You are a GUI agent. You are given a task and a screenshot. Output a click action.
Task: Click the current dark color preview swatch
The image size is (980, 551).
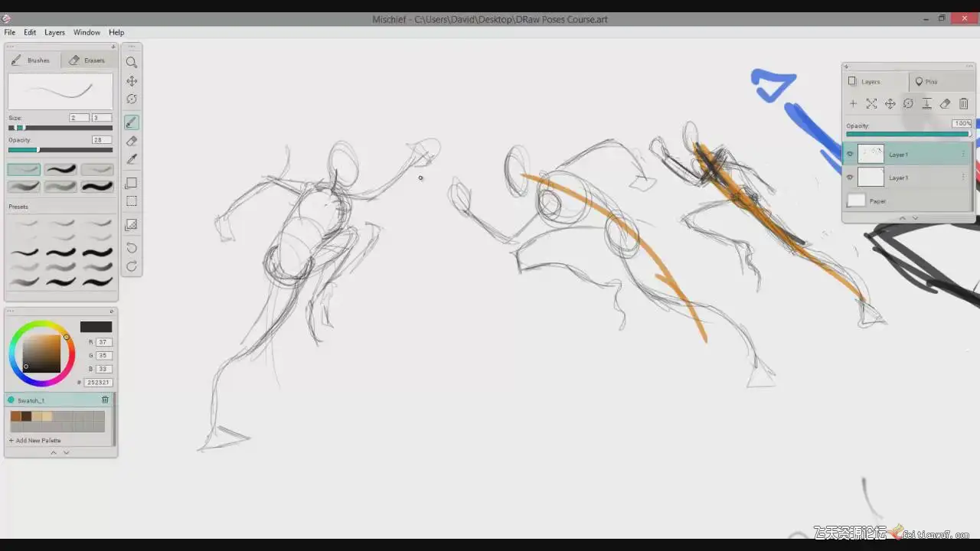tap(96, 327)
